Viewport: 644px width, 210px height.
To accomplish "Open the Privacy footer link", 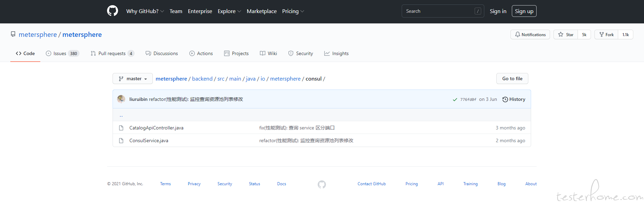I will (x=194, y=184).
